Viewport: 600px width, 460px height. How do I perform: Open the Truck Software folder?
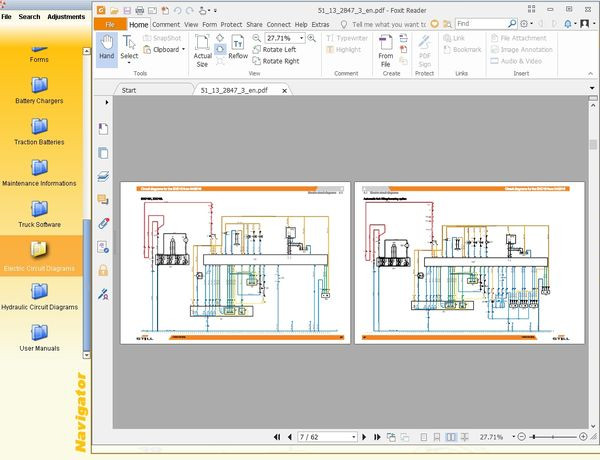click(x=40, y=211)
